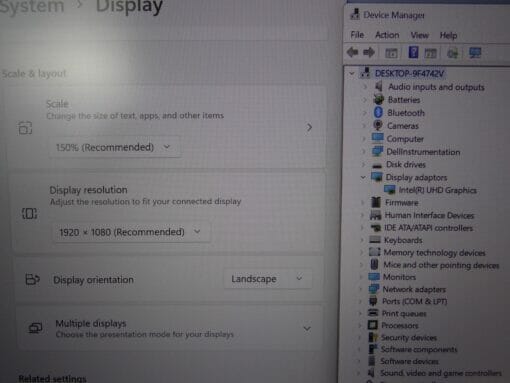Open the Landscape orientation dropdown
This screenshot has height=383, width=510.
pyautogui.click(x=268, y=279)
